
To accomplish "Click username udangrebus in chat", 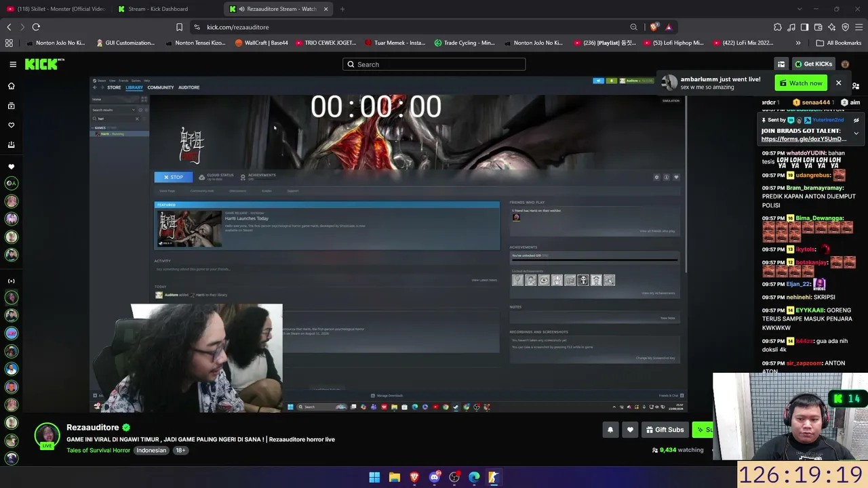I will coord(813,175).
